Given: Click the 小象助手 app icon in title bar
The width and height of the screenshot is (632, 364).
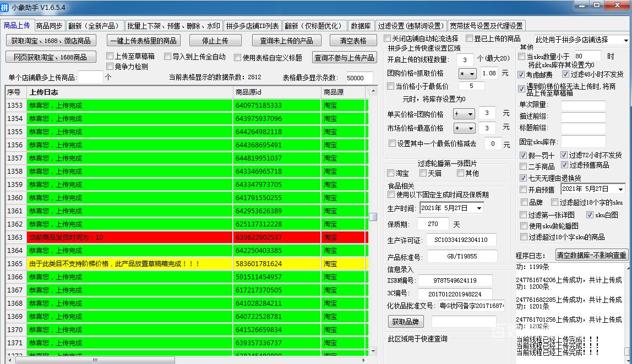Looking at the screenshot, I should click(x=5, y=7).
